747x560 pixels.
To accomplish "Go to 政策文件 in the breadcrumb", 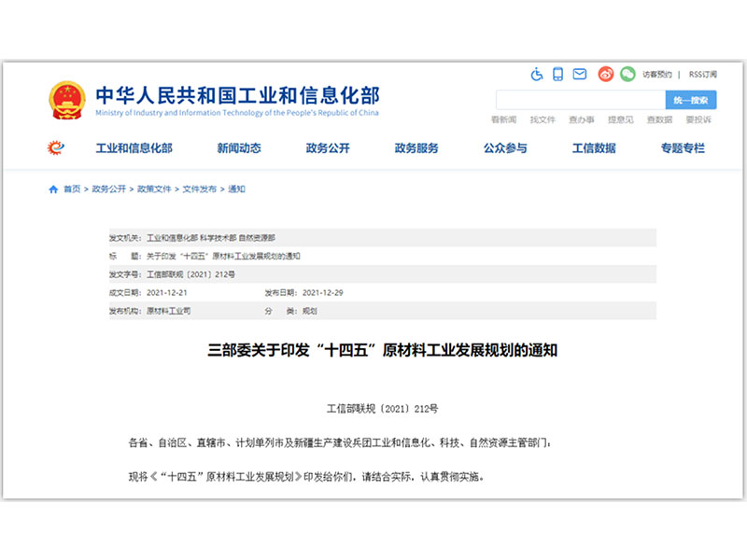I will pos(154,189).
